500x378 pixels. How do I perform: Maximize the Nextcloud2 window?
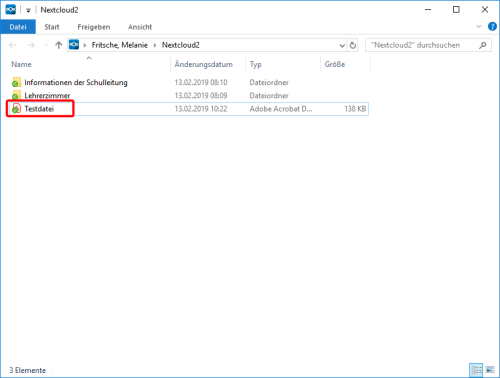[x=456, y=10]
